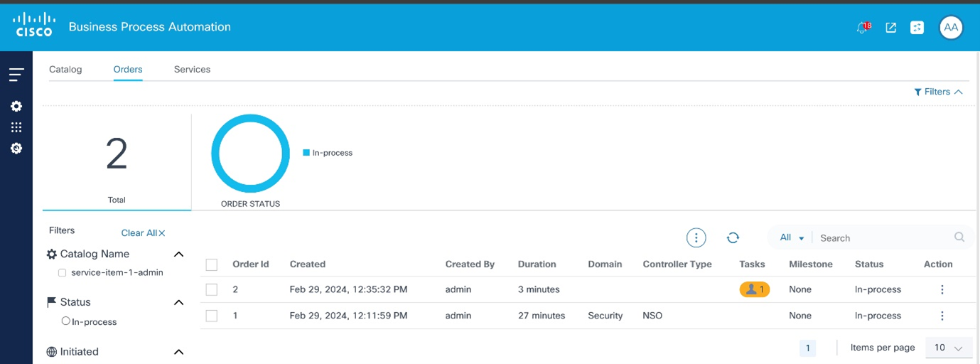Sort by Duration column header
Image resolution: width=980 pixels, height=364 pixels.
point(537,264)
